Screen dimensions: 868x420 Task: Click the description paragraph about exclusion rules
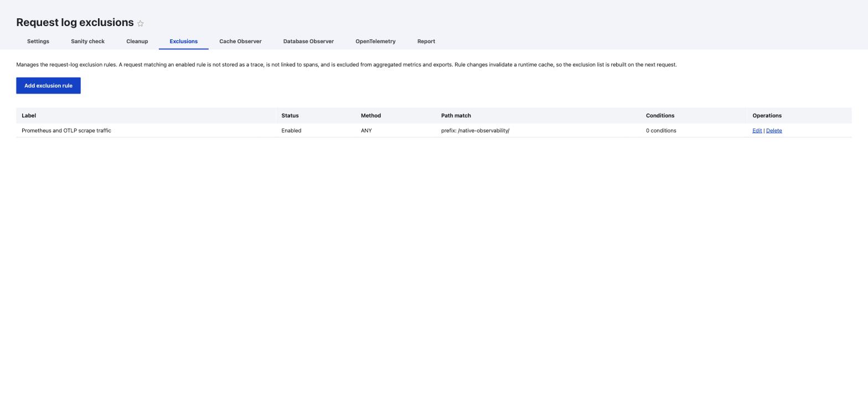(347, 65)
